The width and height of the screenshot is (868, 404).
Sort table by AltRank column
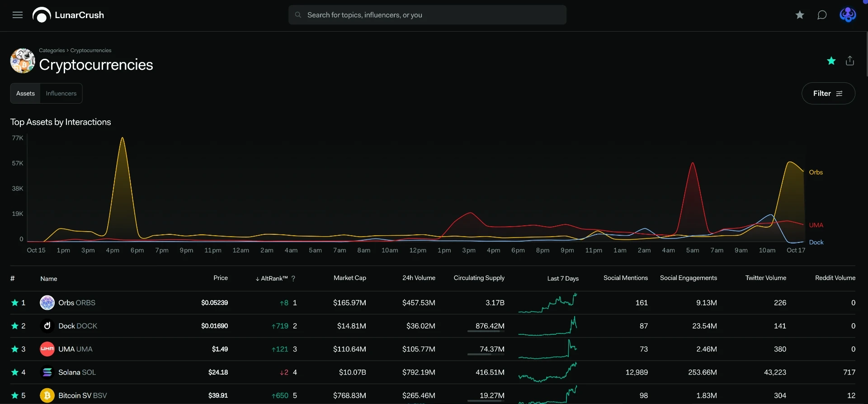pyautogui.click(x=272, y=278)
